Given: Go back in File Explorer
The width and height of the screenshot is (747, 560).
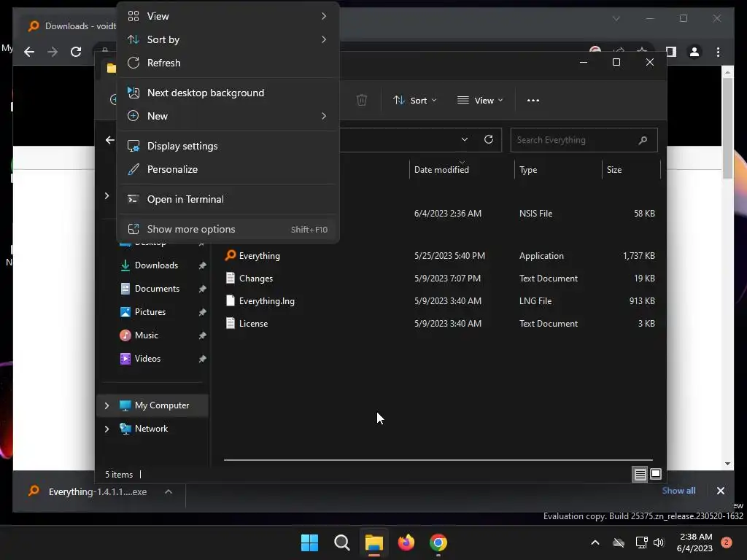Looking at the screenshot, I should point(110,140).
